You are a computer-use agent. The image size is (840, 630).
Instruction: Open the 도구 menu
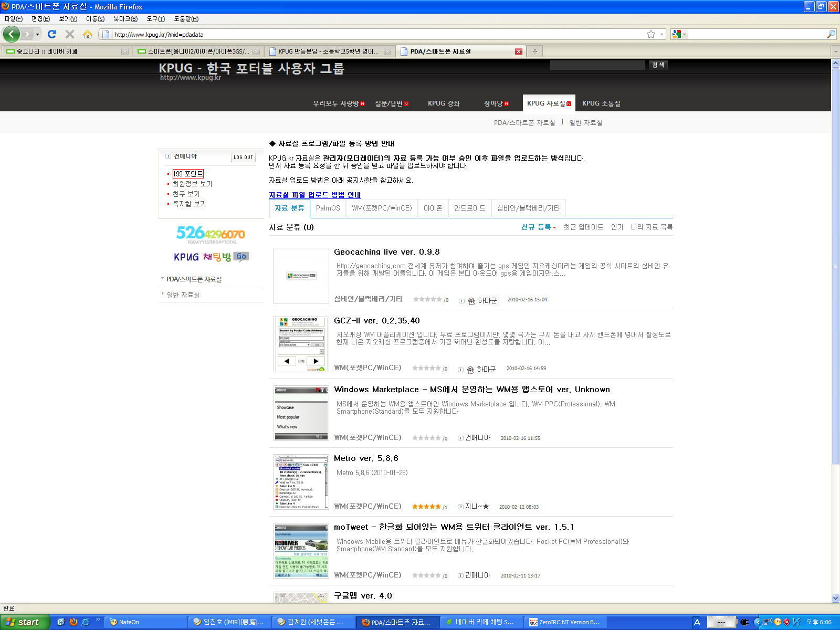(155, 19)
